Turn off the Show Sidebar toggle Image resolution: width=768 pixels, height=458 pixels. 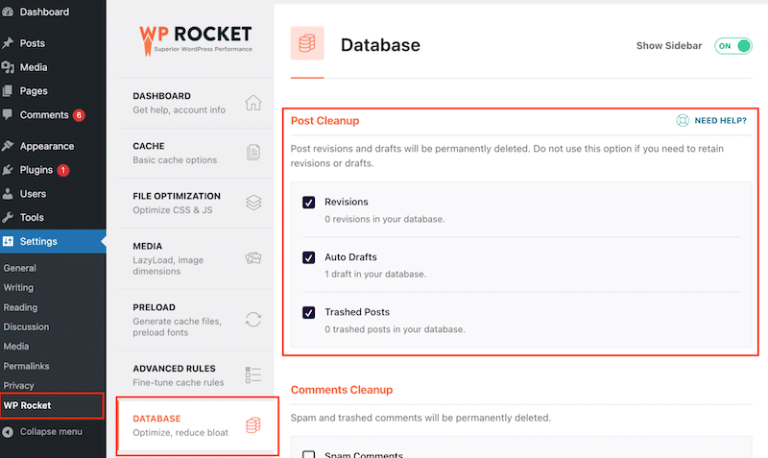(x=733, y=46)
